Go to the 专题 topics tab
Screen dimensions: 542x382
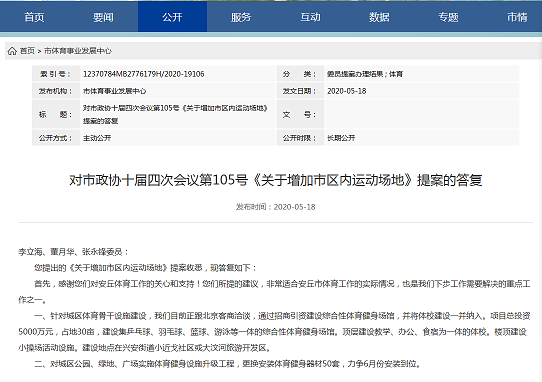click(448, 17)
